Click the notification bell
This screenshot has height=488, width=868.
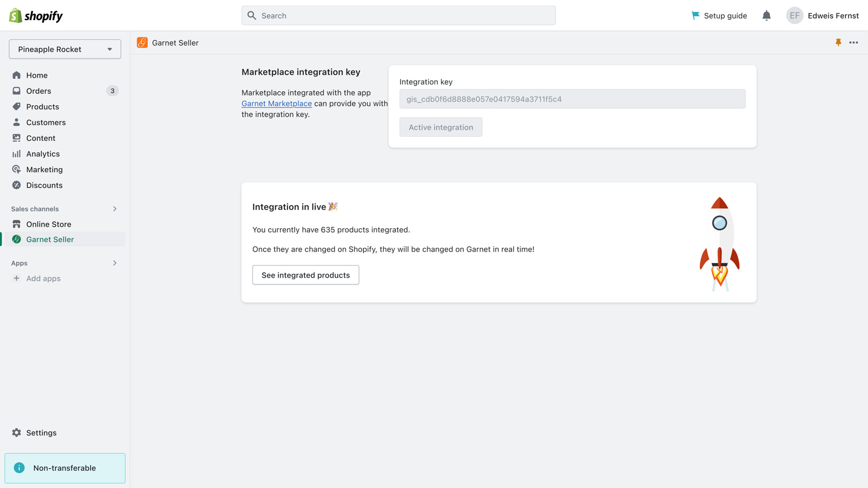coord(767,15)
